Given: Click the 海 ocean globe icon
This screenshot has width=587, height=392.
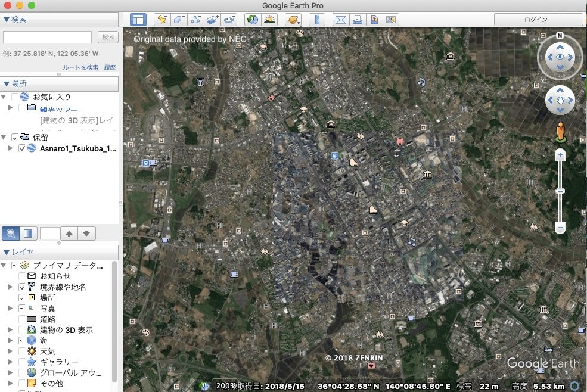Looking at the screenshot, I should tap(32, 340).
